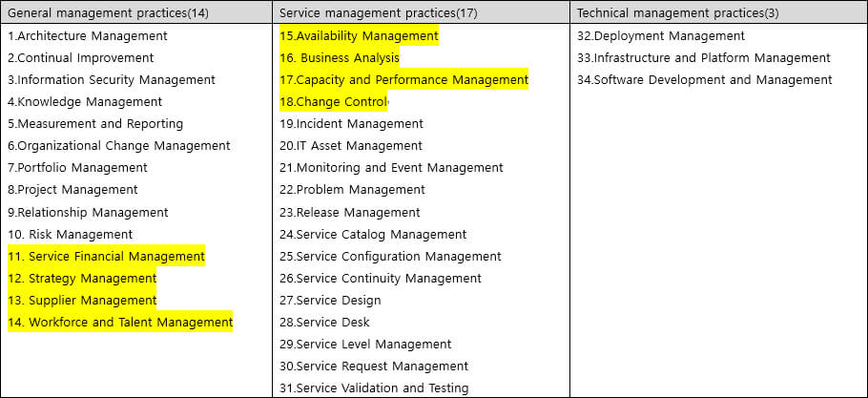Select highlighted Service Financial Management
868x398 pixels.
point(106,257)
